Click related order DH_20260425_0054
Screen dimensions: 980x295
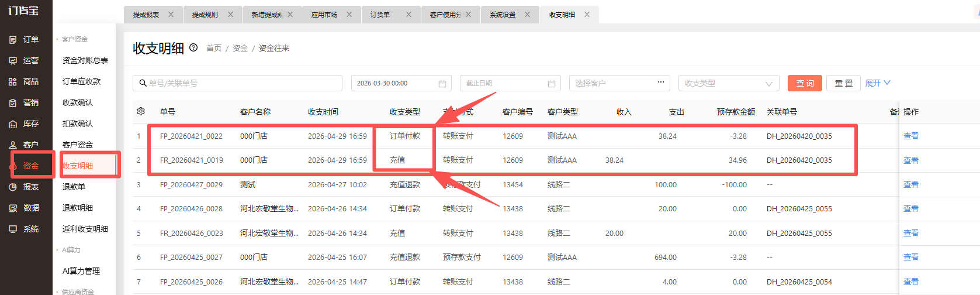pos(799,282)
